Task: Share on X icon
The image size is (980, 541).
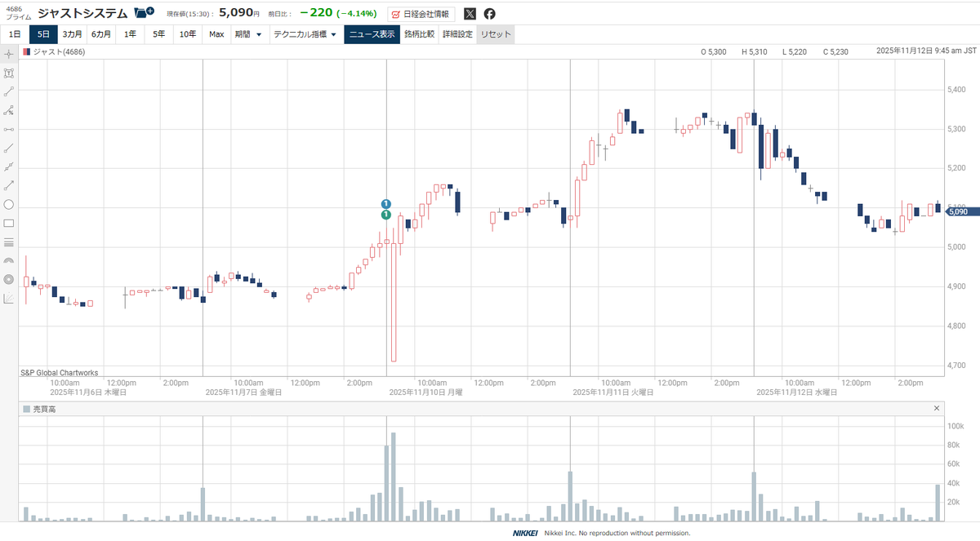Action: [x=470, y=14]
